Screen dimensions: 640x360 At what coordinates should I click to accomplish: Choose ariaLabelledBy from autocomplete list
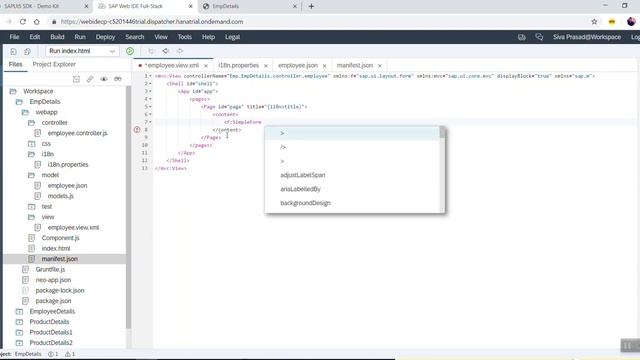300,189
